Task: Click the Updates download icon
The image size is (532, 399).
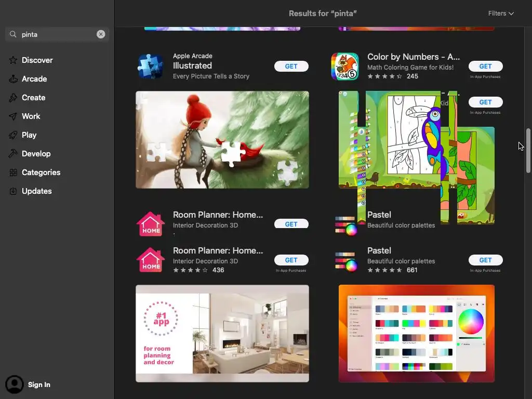Action: pos(13,191)
